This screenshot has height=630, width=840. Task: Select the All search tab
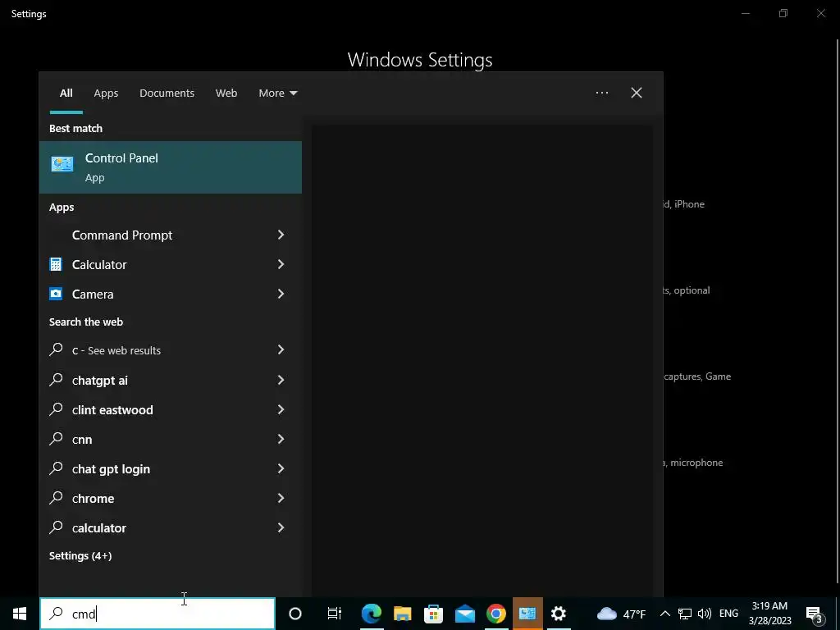point(66,94)
